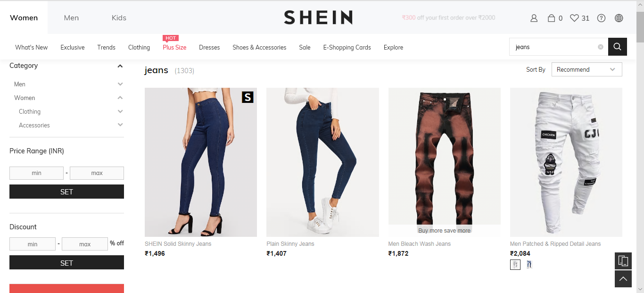Click the back-to-top arrow icon
Viewport: 644px width, 293px height.
(623, 279)
